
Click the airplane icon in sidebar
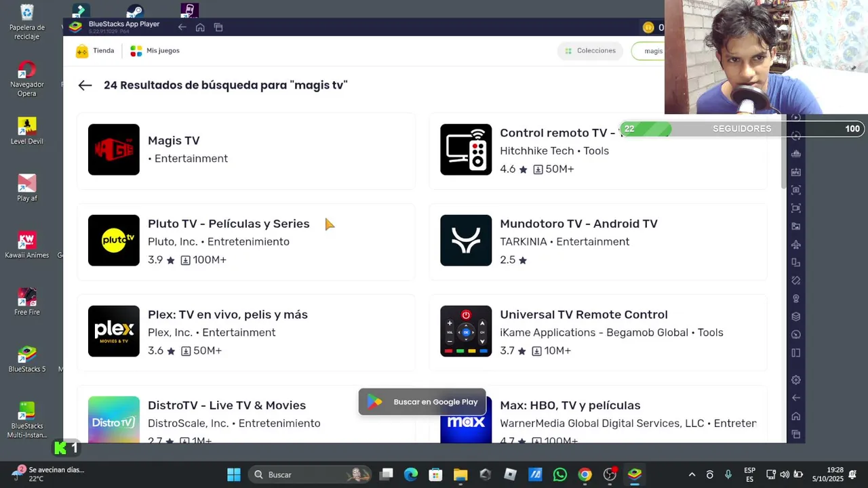(x=796, y=245)
